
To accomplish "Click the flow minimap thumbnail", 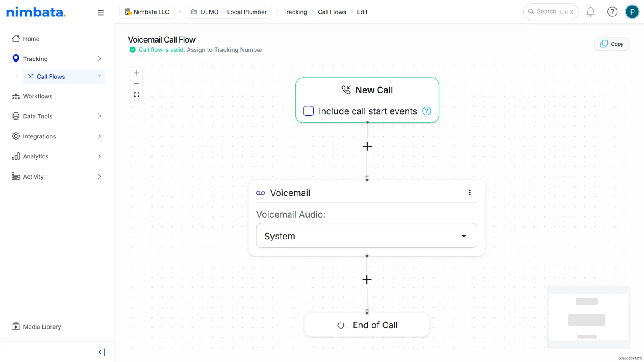I will click(x=588, y=317).
